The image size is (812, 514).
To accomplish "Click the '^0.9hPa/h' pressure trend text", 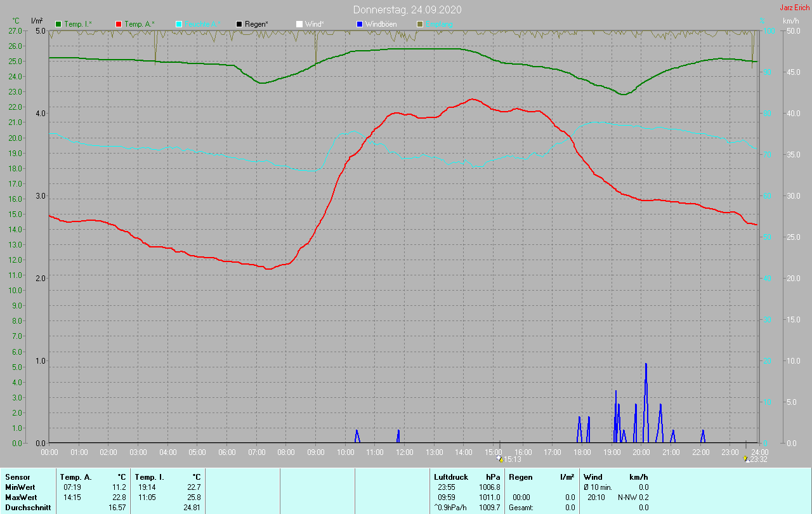I will tap(452, 508).
